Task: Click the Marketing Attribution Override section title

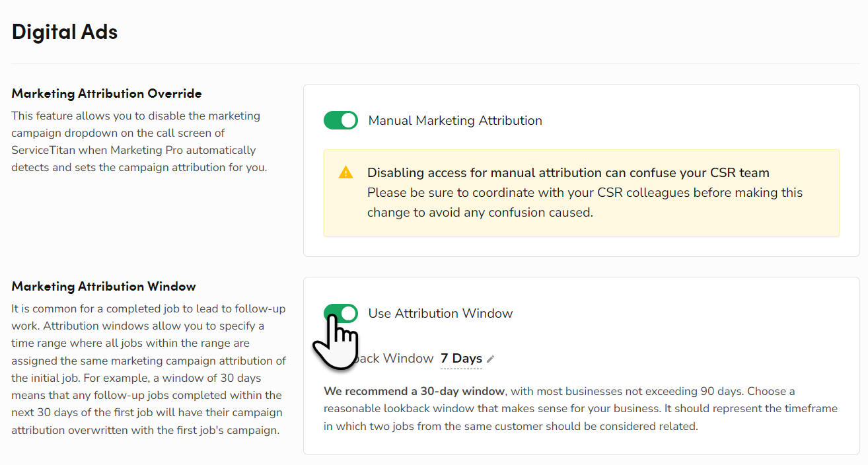Action: click(x=106, y=93)
